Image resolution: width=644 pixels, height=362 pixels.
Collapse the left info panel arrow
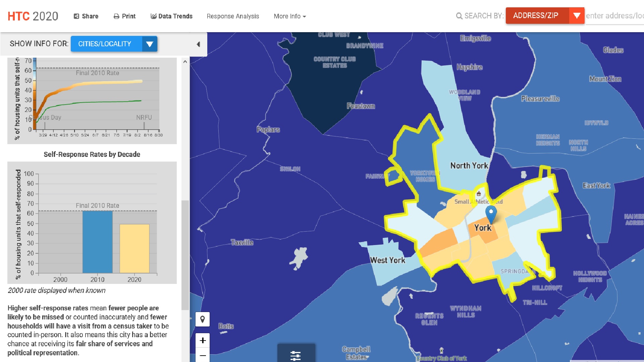198,44
